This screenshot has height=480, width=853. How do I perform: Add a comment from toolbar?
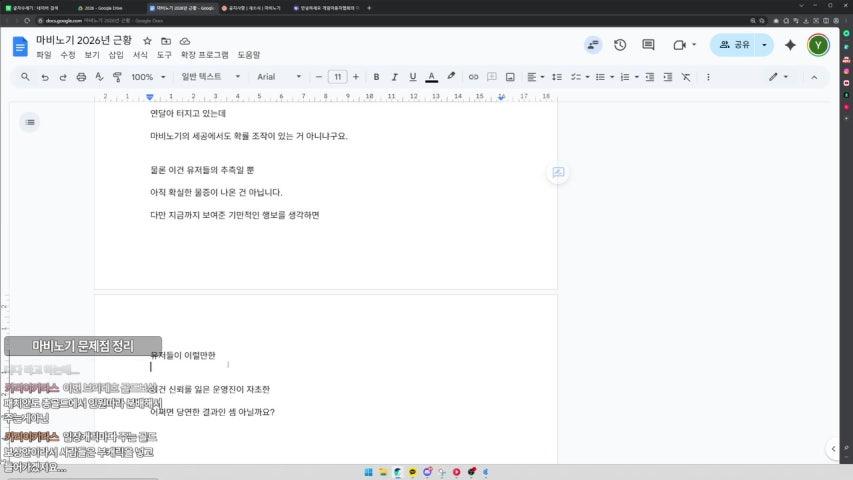(492, 77)
